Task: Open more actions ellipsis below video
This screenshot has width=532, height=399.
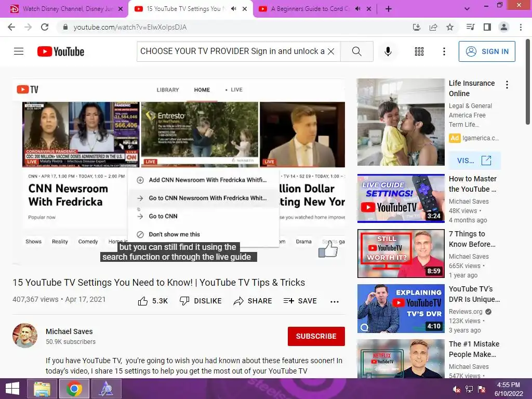Action: click(x=335, y=301)
